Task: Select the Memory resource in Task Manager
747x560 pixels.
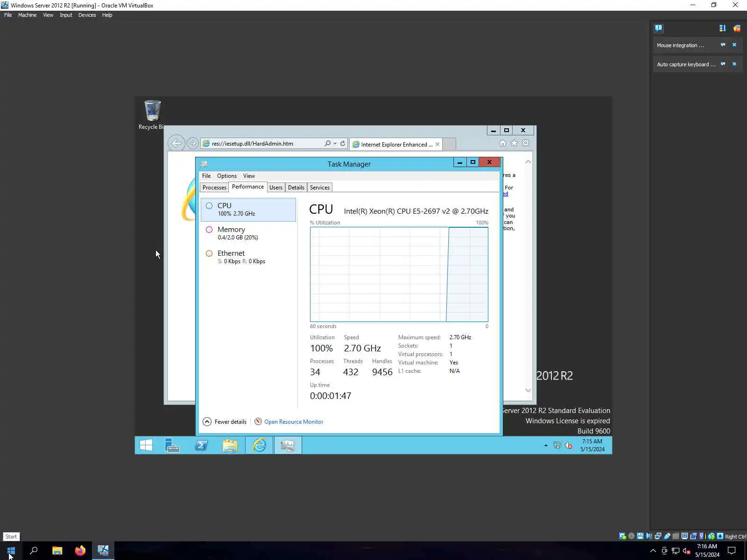Action: click(x=248, y=233)
